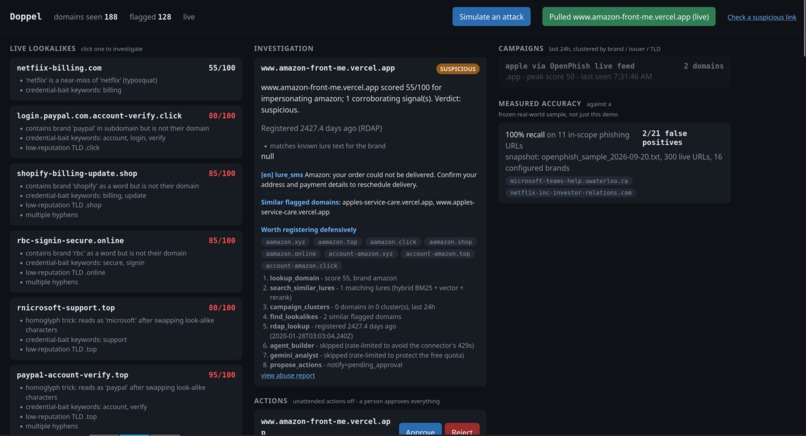Viewport: 806px width, 436px height.
Task: Click the page vertical scrollbar
Action: click(x=803, y=28)
